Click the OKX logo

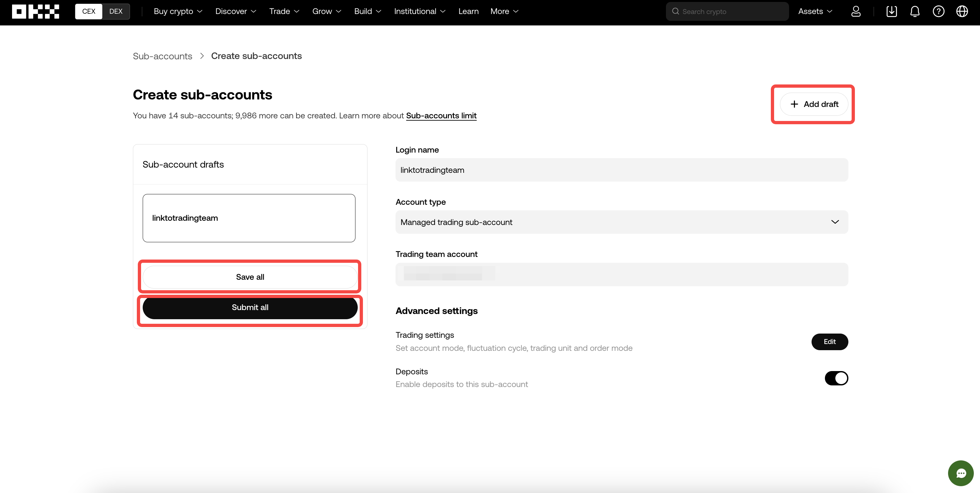36,11
